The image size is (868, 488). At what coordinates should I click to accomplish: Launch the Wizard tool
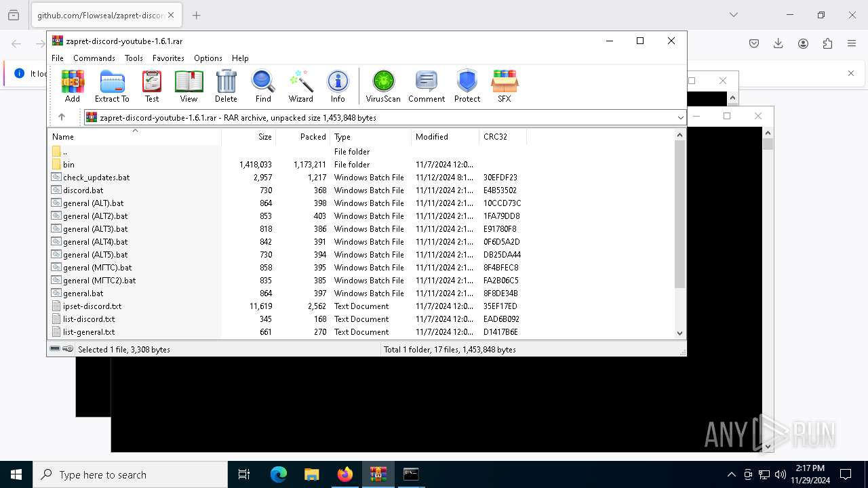[300, 86]
